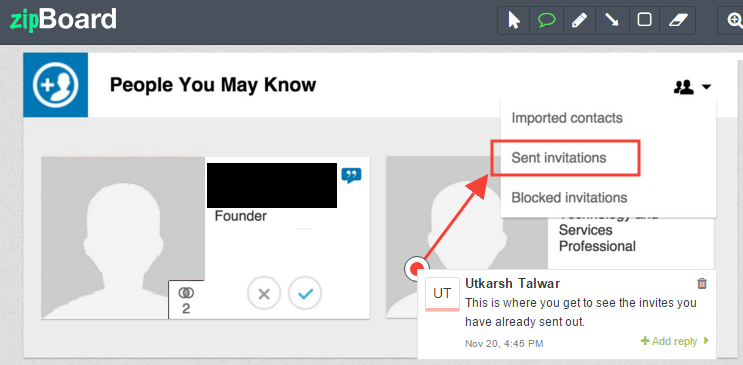Select the pencil drawing tool
Viewport: 743px width, 365px height.
coord(579,20)
